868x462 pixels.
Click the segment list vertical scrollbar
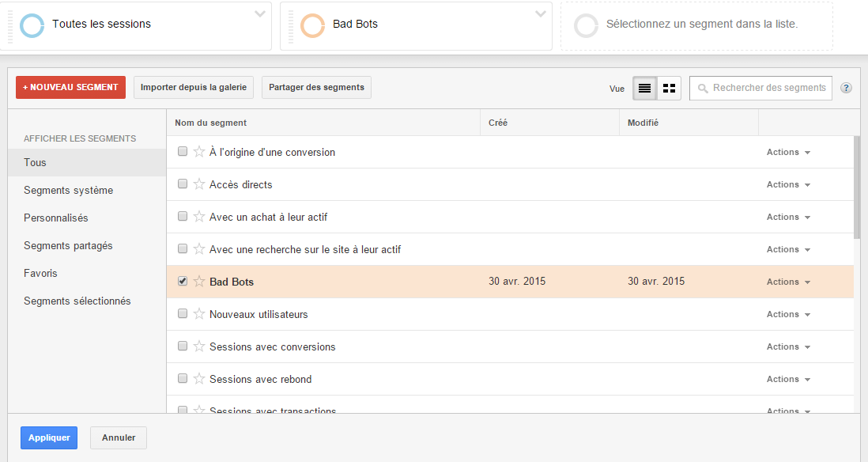[858, 188]
